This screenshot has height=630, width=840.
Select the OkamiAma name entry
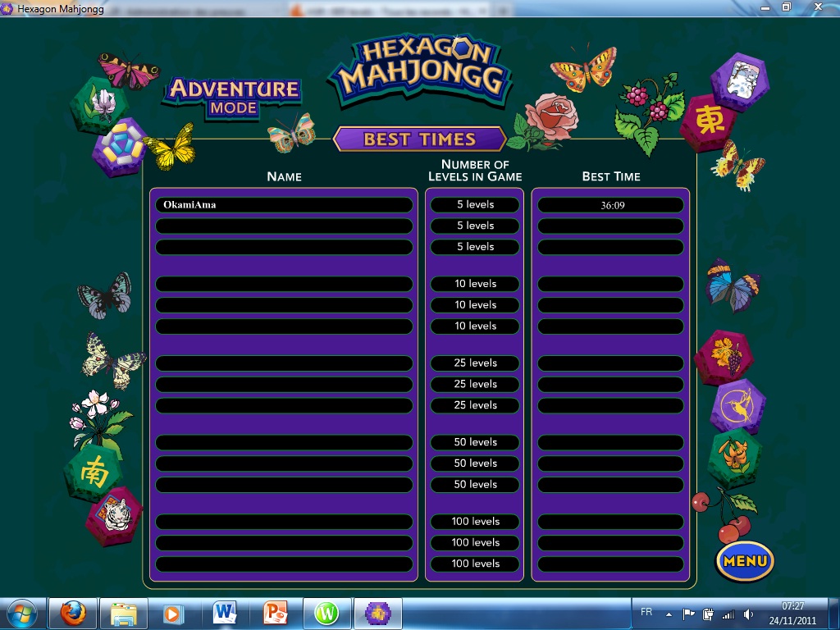click(283, 205)
